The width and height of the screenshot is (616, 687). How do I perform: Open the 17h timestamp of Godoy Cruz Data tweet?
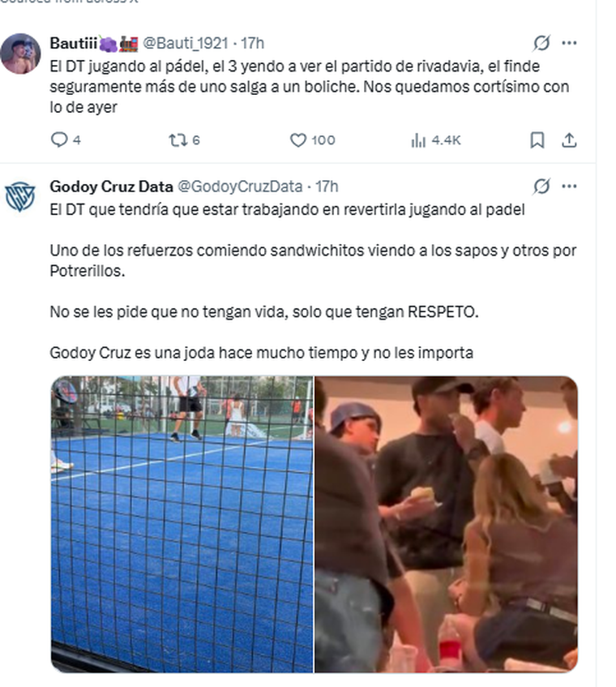coord(327,187)
